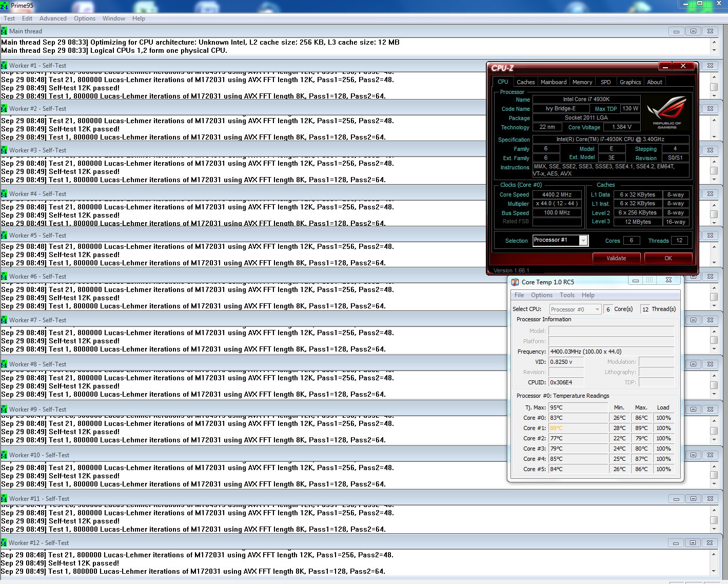Click the VID value field in Core Temp

tap(566, 362)
